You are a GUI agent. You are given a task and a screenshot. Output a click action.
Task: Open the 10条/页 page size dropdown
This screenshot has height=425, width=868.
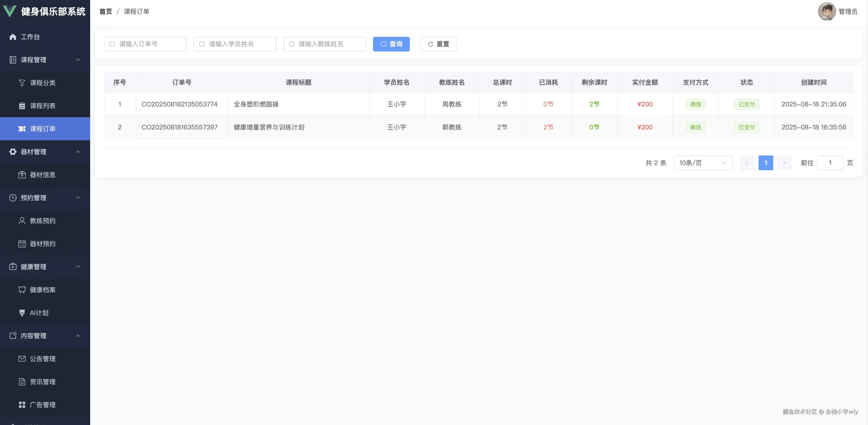703,163
